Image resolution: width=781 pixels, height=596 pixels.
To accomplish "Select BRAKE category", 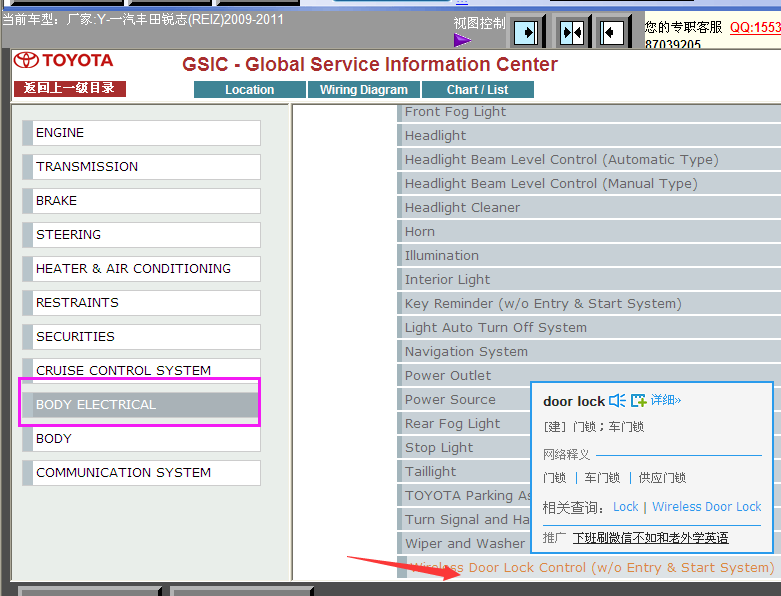I will pyautogui.click(x=141, y=201).
